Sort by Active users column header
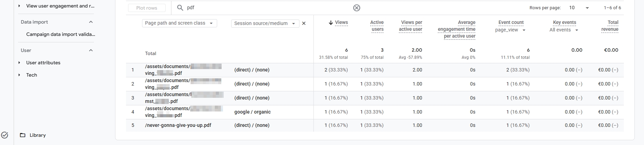644x145 pixels. click(x=377, y=26)
